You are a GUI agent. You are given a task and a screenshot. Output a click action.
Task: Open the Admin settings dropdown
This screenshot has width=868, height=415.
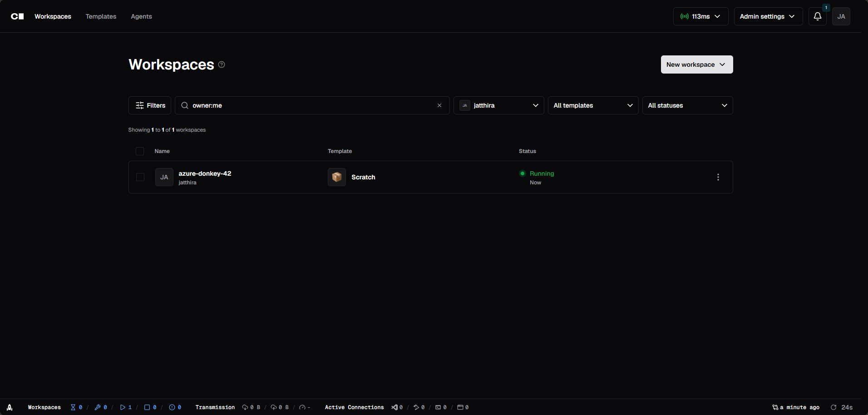click(768, 16)
